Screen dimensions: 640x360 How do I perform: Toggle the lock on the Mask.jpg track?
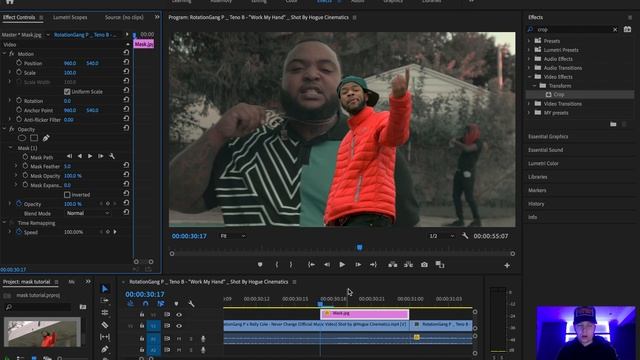coord(142,315)
